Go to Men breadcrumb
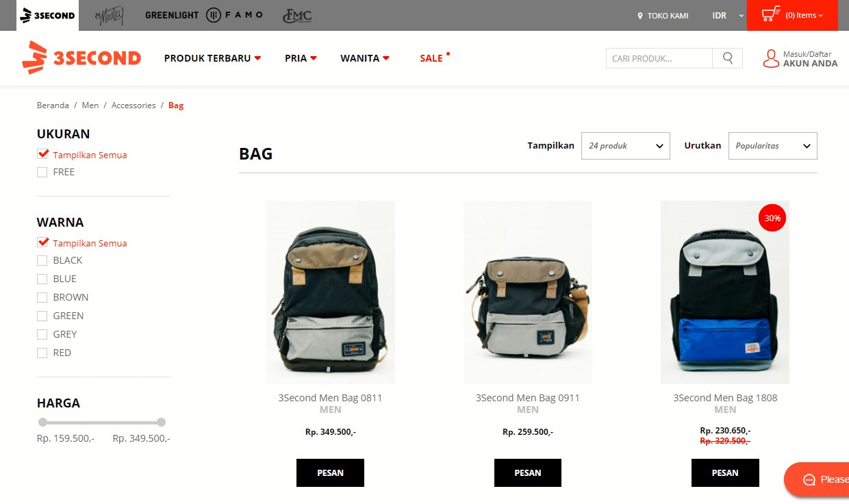The width and height of the screenshot is (849, 504). (x=90, y=105)
